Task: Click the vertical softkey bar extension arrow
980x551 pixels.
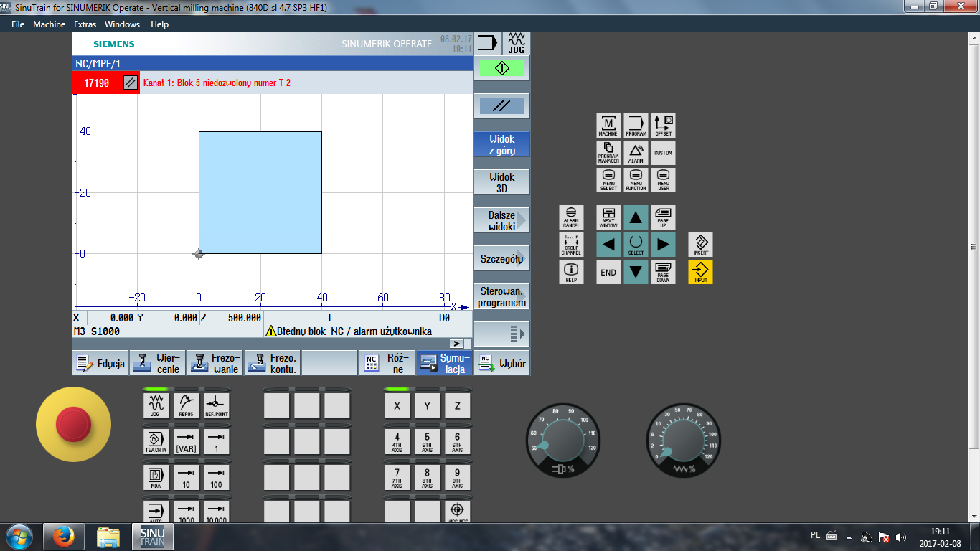Action: pyautogui.click(x=501, y=334)
